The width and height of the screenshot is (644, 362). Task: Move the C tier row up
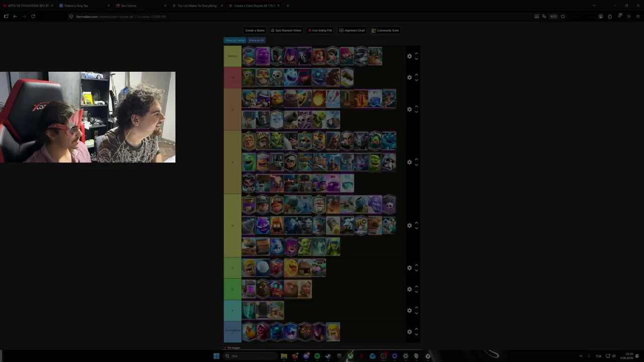point(416,265)
